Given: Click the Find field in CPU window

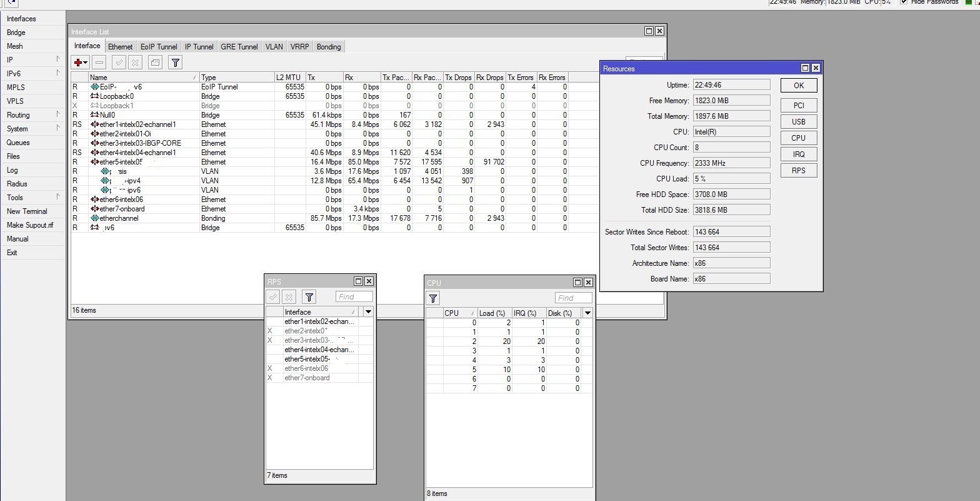Looking at the screenshot, I should point(573,298).
